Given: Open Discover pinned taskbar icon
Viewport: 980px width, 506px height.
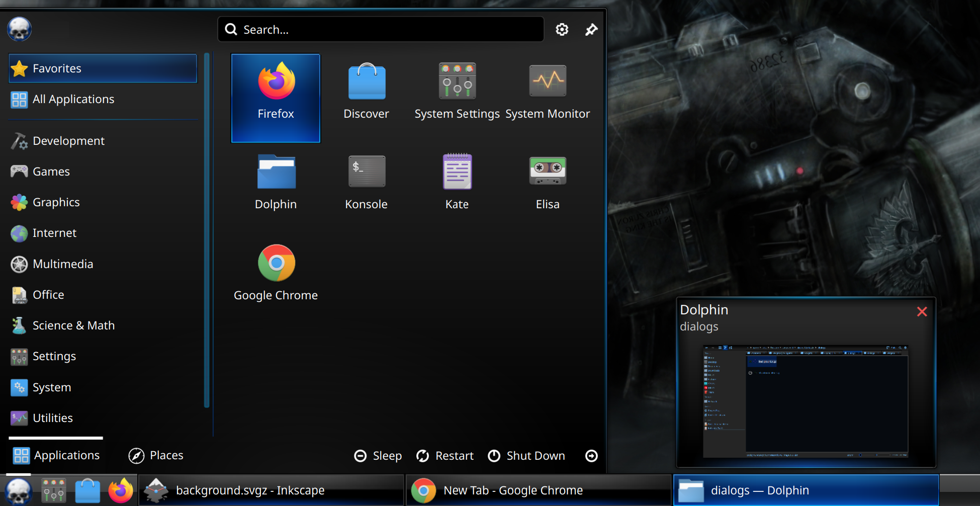Looking at the screenshot, I should pyautogui.click(x=87, y=490).
